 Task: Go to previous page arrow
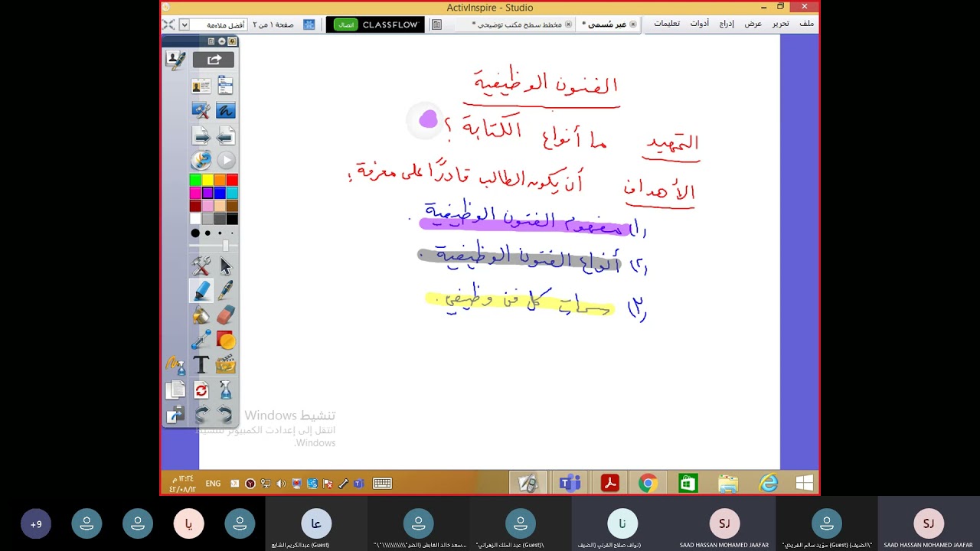coord(226,136)
